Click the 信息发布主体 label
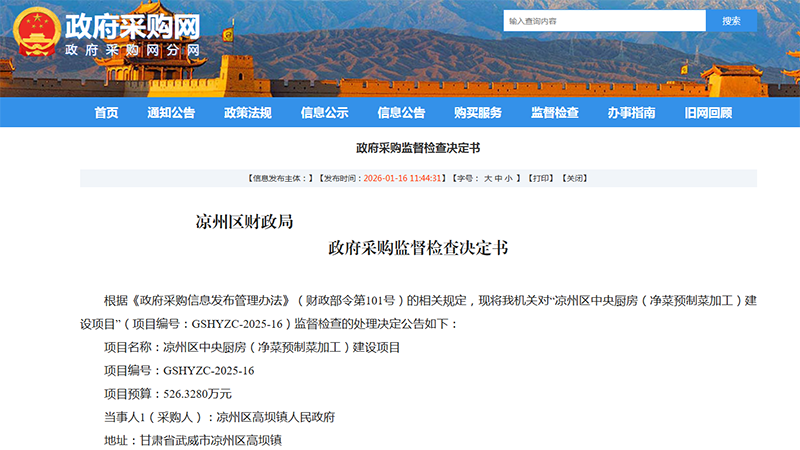Viewport: 800px width, 450px height. [x=281, y=179]
